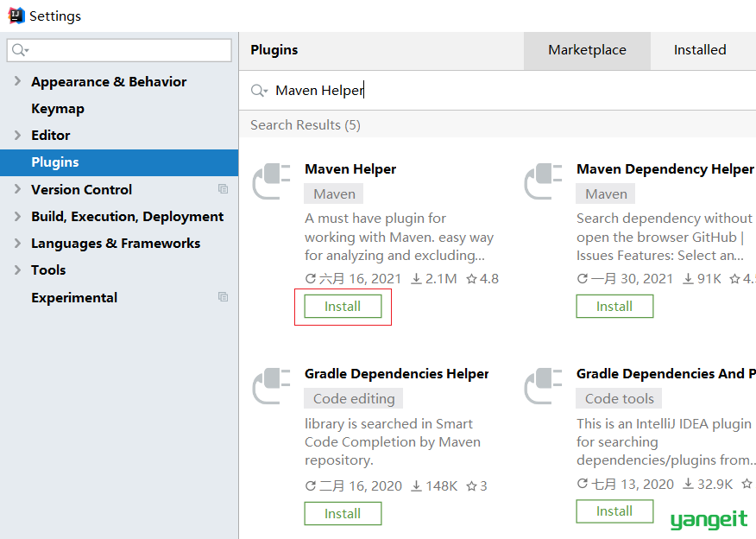Open the Gradle Dependencies Helper title

point(397,374)
